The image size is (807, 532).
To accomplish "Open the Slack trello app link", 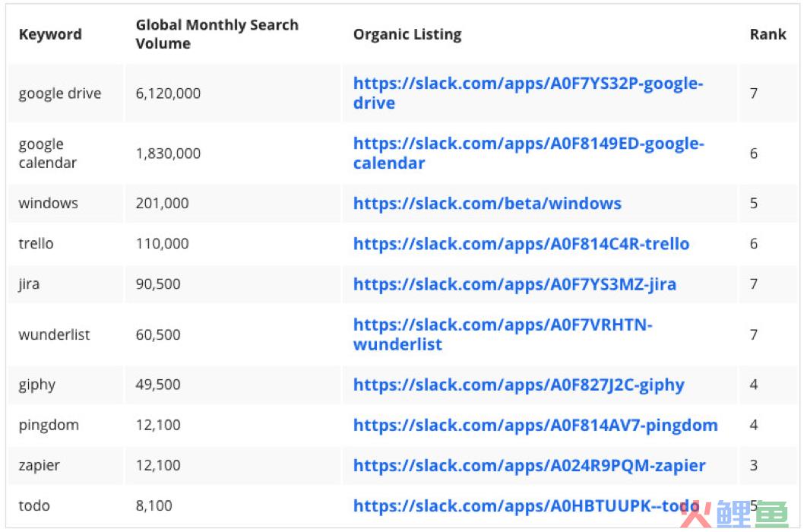I will pos(521,243).
